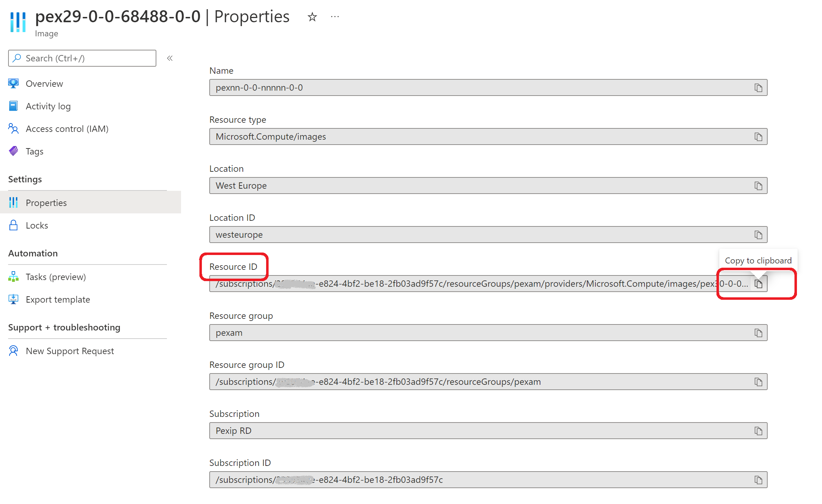Collapse the left navigation sidebar

[x=170, y=58]
